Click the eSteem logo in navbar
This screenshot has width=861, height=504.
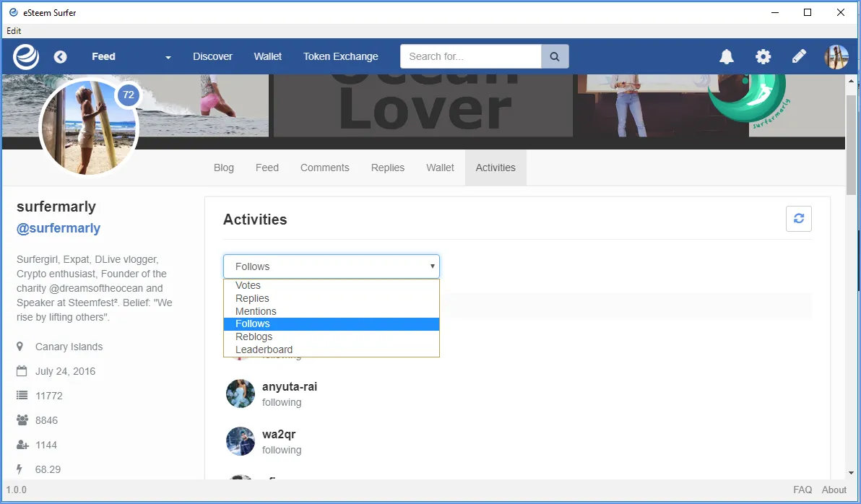click(26, 56)
